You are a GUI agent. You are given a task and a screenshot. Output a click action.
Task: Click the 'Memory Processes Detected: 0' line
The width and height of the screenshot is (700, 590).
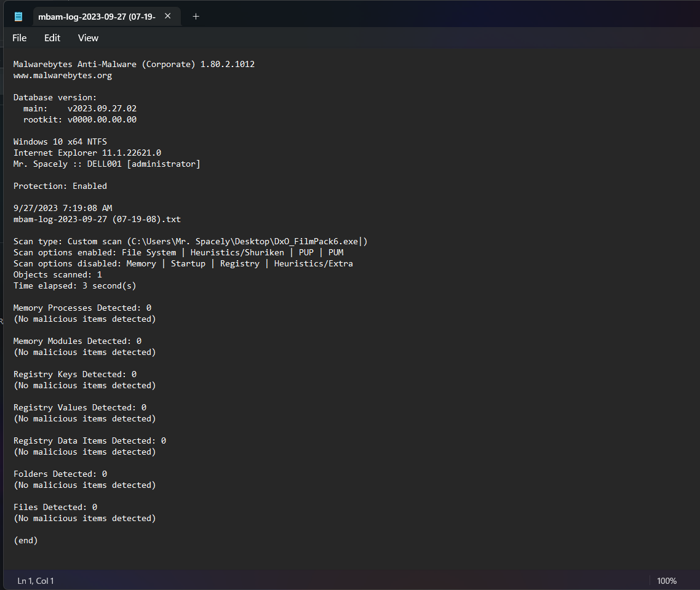(x=82, y=308)
